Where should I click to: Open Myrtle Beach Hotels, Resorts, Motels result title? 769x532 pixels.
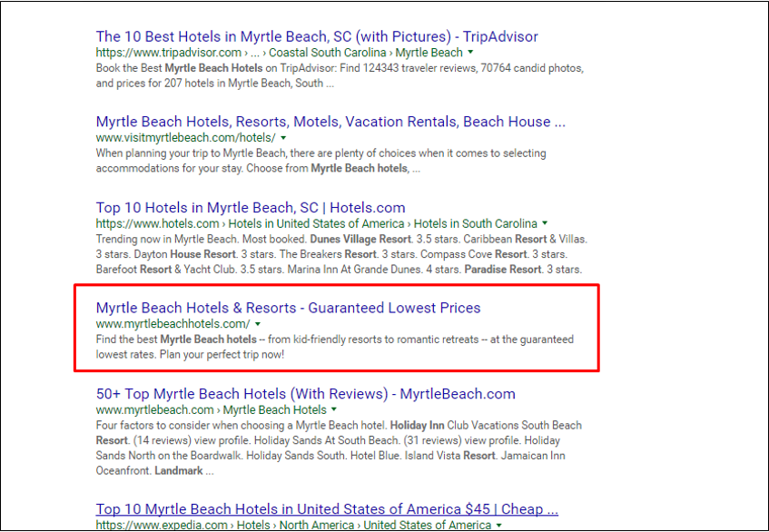click(330, 122)
